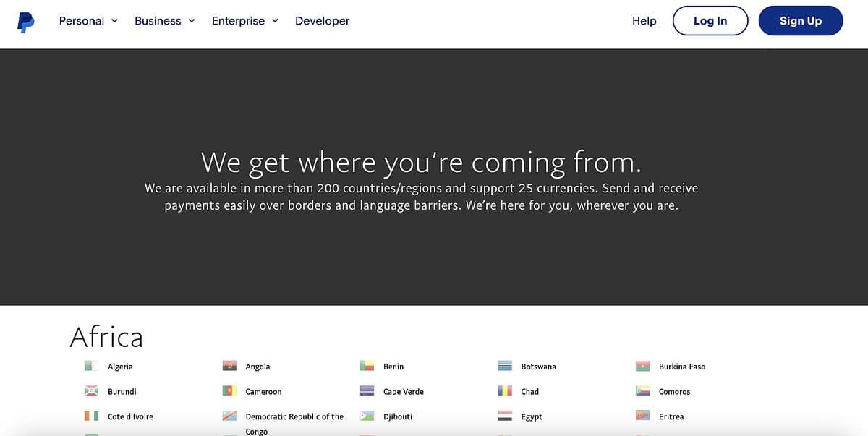Image resolution: width=868 pixels, height=436 pixels.
Task: Click the Log In button
Action: click(710, 21)
